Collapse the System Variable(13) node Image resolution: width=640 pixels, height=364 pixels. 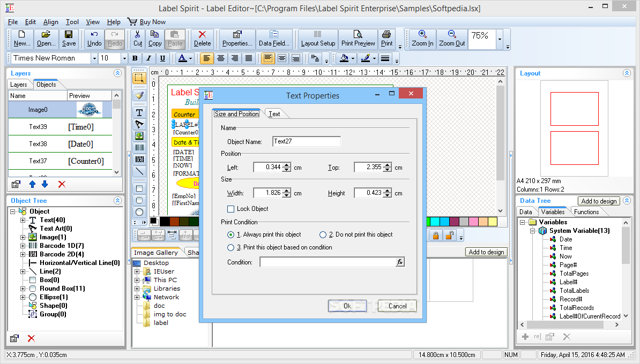(x=533, y=231)
